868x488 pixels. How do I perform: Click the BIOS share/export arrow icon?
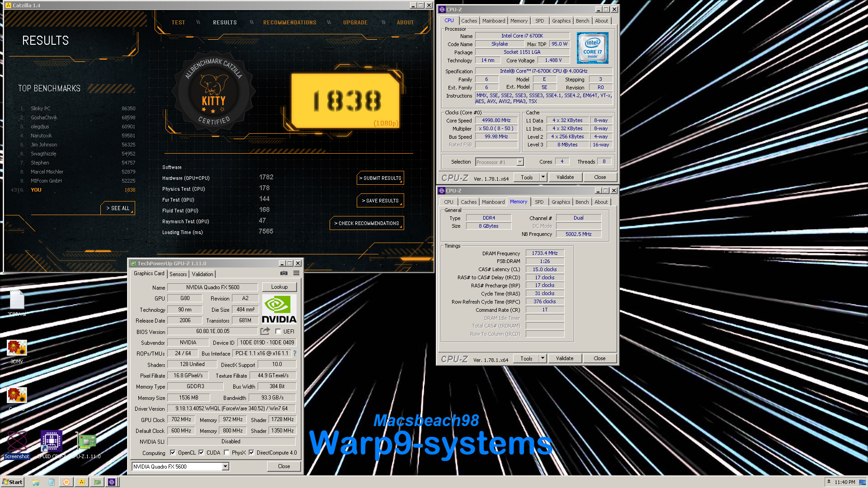pyautogui.click(x=265, y=331)
